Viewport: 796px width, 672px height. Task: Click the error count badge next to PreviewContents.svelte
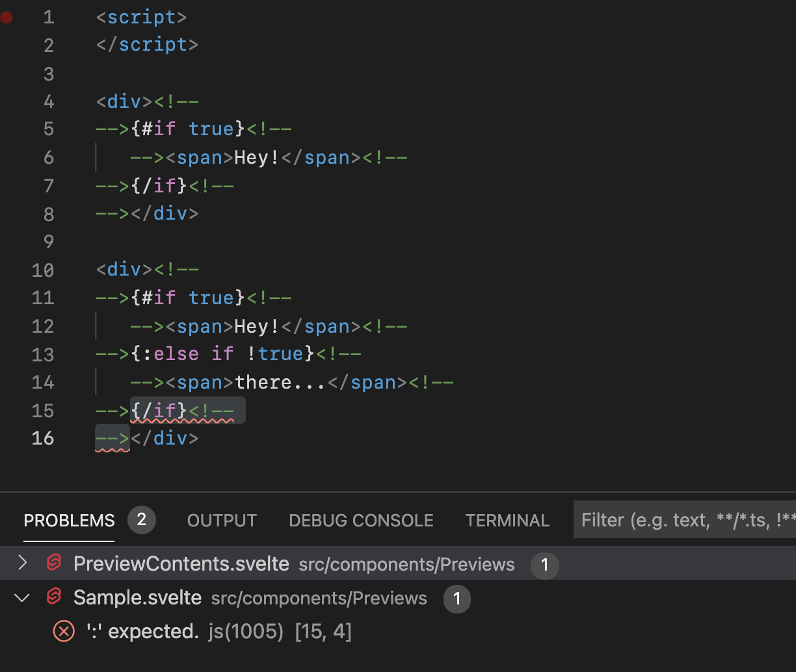click(x=545, y=565)
